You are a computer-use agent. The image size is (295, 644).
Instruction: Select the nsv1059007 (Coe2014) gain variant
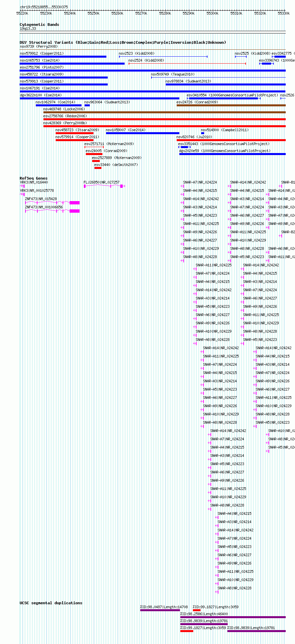point(143,133)
